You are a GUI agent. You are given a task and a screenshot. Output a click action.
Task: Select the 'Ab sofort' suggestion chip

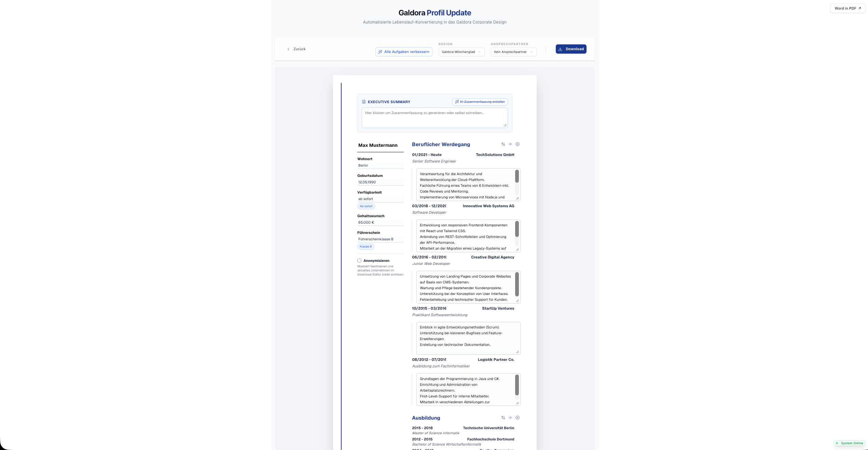tap(366, 206)
